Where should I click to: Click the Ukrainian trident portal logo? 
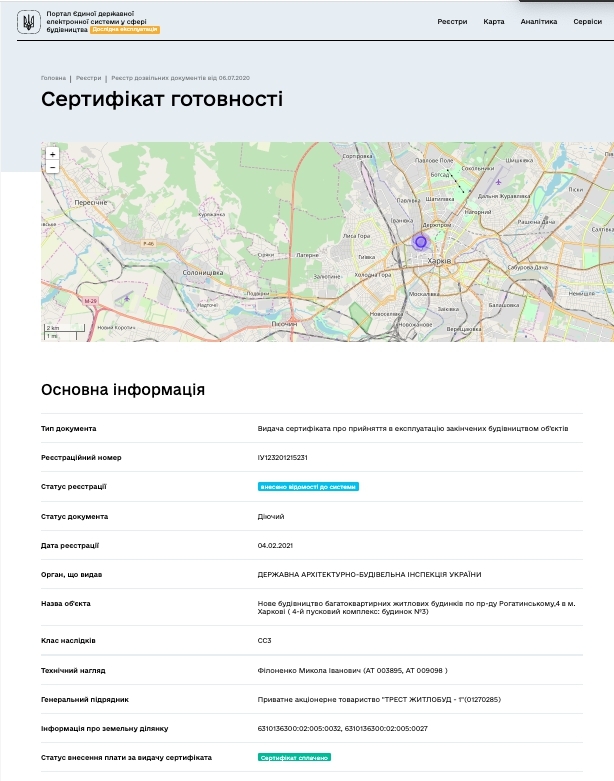coord(28,22)
